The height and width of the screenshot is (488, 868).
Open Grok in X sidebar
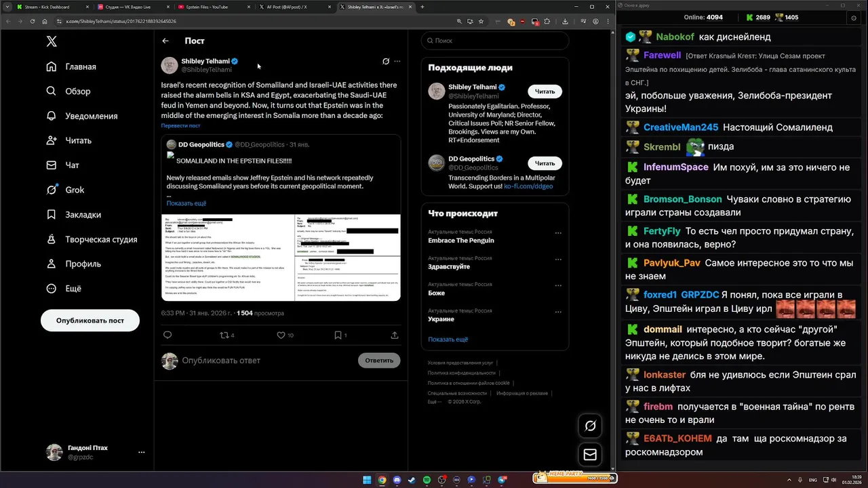(65, 190)
